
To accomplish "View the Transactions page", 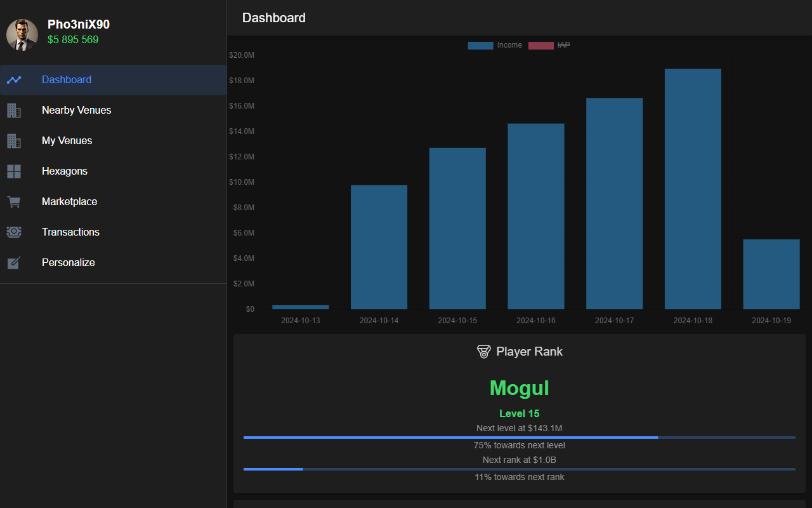I will [x=113, y=232].
